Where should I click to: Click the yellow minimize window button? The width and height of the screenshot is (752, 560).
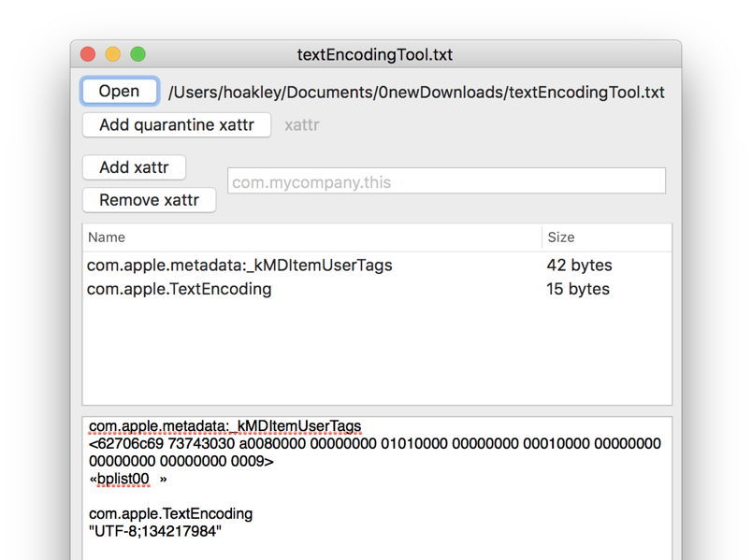click(112, 55)
